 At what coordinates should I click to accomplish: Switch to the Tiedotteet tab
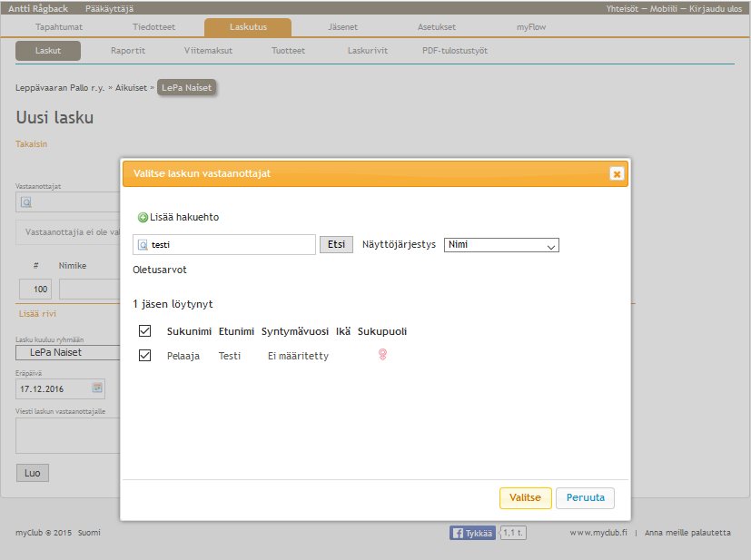click(153, 27)
